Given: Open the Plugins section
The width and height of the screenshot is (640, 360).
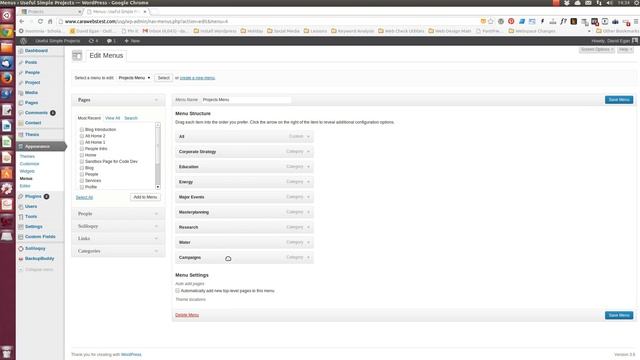Looking at the screenshot, I should coord(33,196).
